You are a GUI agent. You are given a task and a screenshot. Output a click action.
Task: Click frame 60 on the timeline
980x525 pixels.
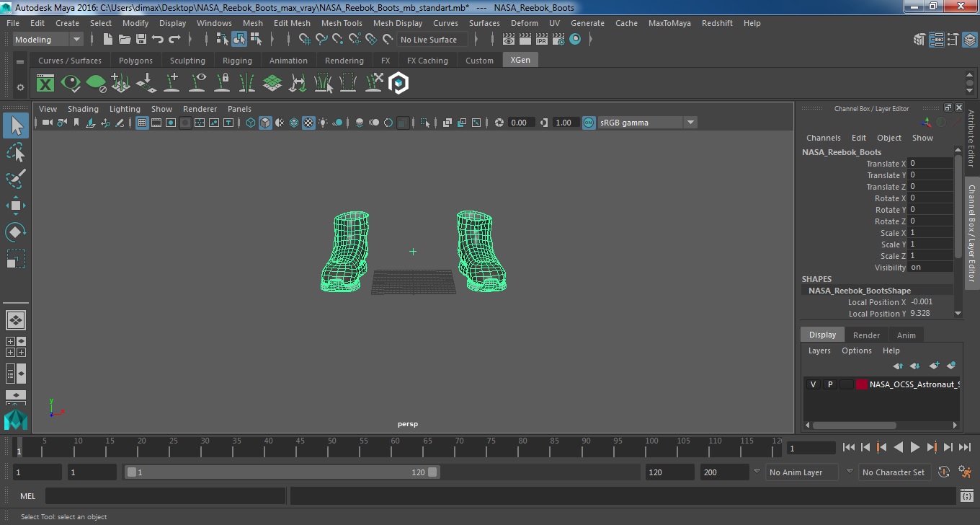tap(395, 448)
